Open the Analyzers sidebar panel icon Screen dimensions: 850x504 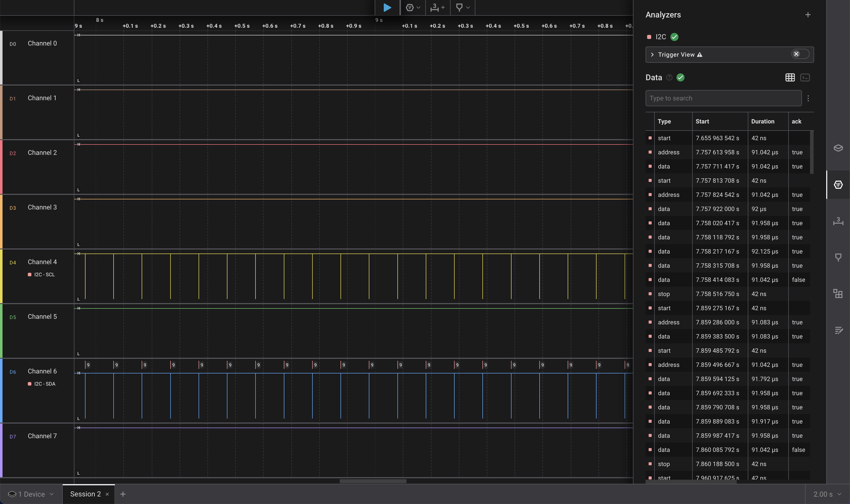(x=838, y=185)
